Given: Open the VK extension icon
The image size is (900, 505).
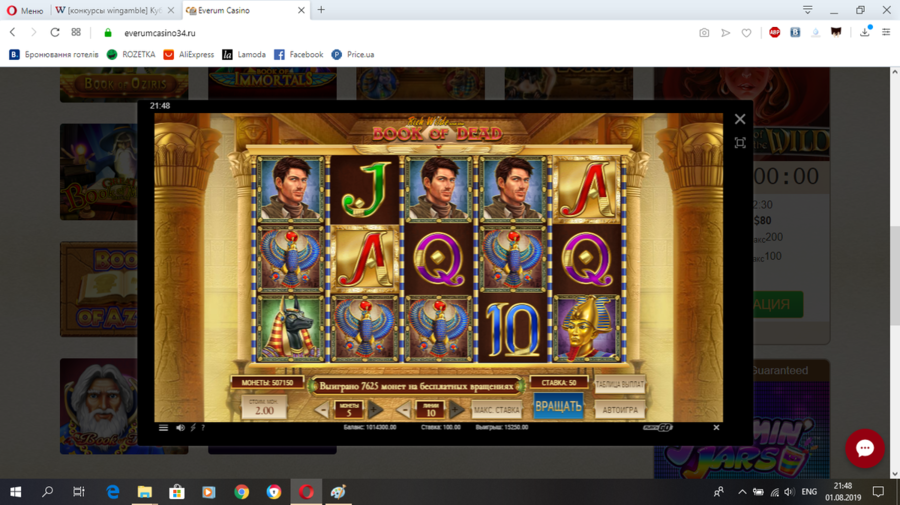Looking at the screenshot, I should 795,33.
